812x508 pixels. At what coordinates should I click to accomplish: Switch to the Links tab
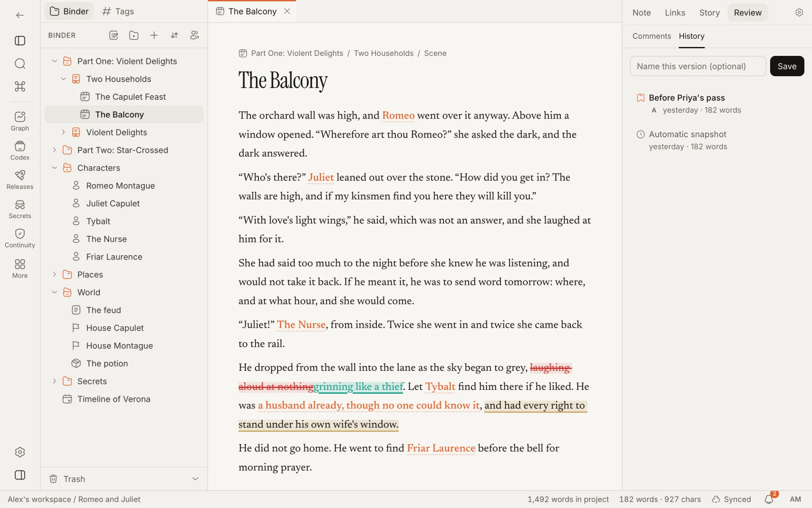tap(675, 13)
